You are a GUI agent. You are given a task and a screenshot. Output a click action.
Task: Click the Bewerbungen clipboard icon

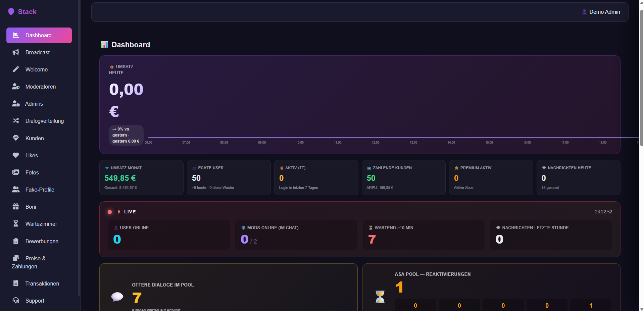pos(16,241)
